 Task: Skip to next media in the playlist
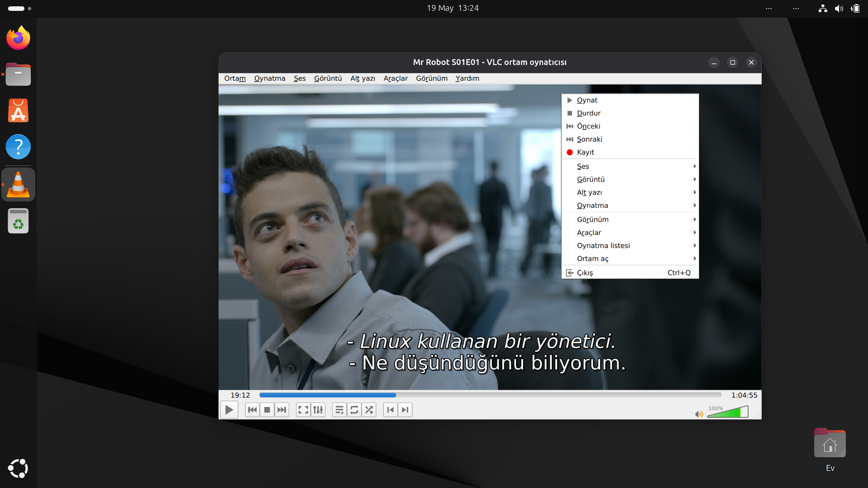click(x=281, y=410)
